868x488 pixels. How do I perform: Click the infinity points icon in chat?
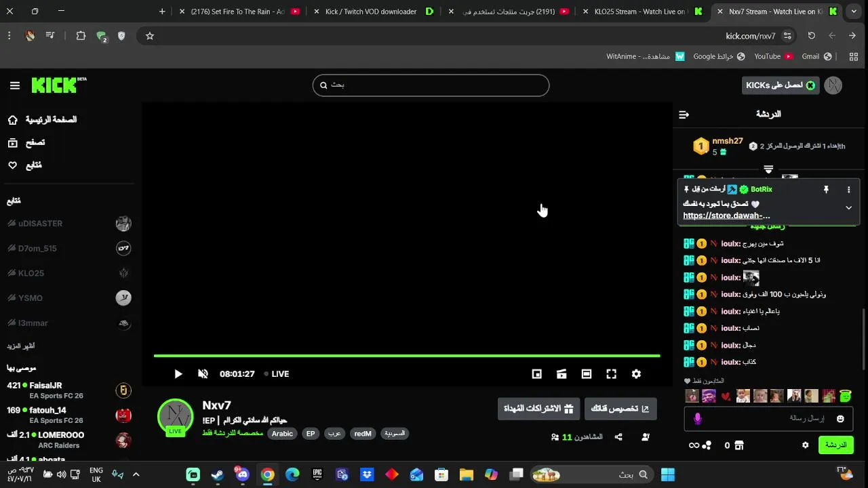pos(700,445)
